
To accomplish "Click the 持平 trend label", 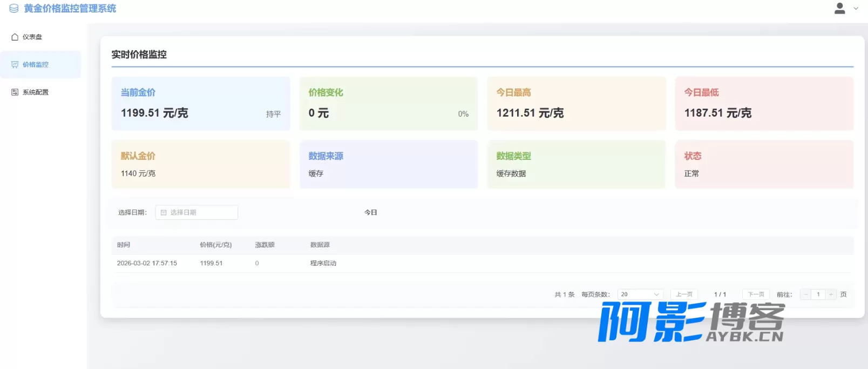I will [x=274, y=115].
